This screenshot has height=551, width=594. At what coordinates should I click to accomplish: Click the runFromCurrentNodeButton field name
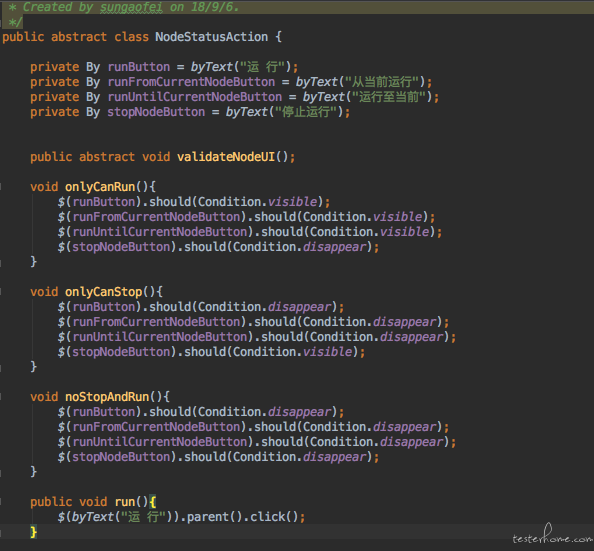click(x=191, y=82)
